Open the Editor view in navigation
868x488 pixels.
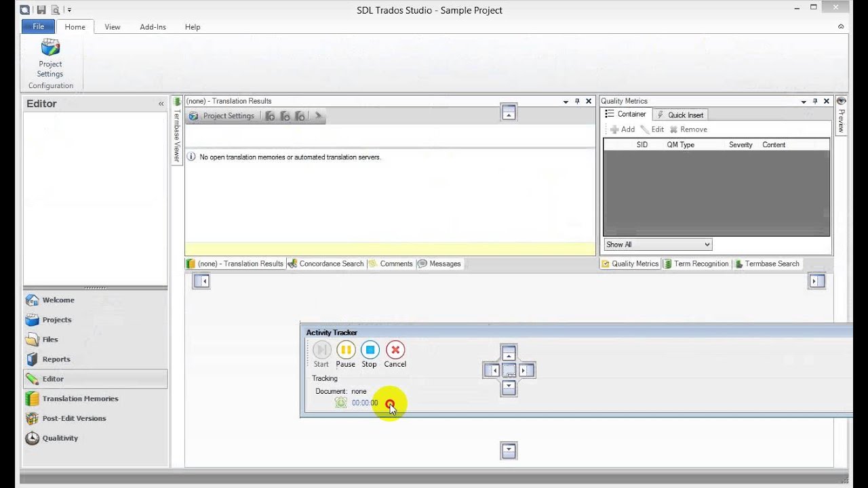click(95, 379)
